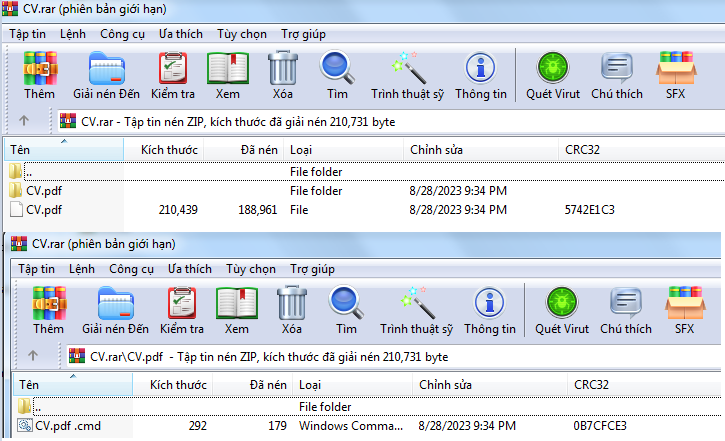
Task: Open Công cụ menu in lower window
Action: click(x=131, y=269)
